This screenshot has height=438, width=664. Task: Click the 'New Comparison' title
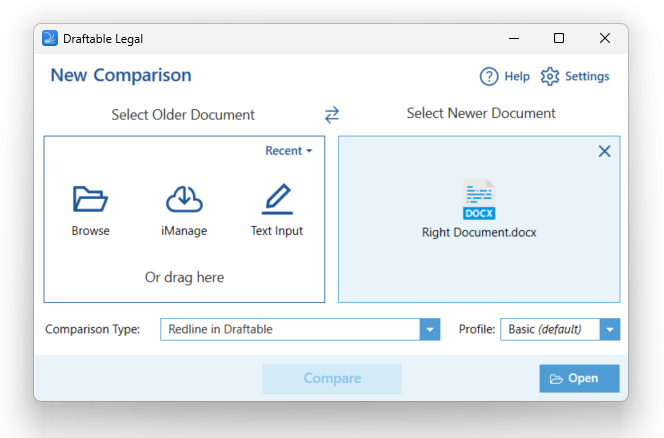click(121, 75)
